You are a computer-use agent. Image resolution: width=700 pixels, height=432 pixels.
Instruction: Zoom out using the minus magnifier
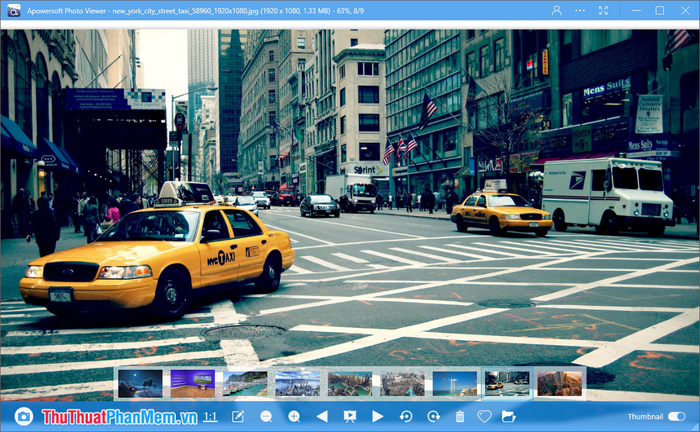click(266, 417)
